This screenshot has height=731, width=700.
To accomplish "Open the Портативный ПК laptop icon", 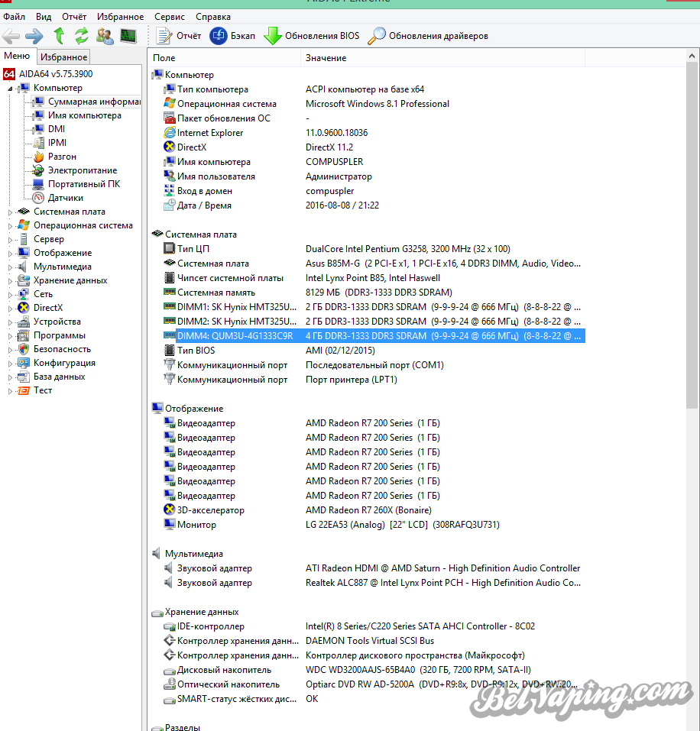I will [x=39, y=183].
